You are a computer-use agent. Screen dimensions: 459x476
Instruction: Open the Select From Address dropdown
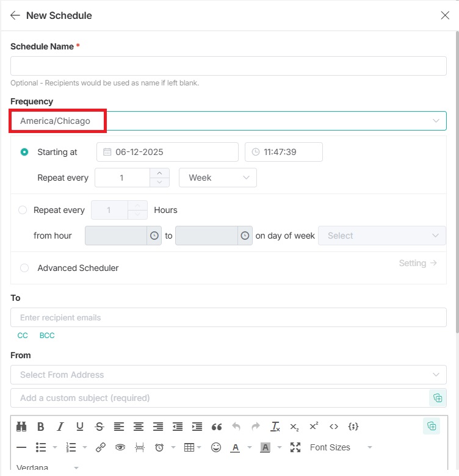pos(228,375)
